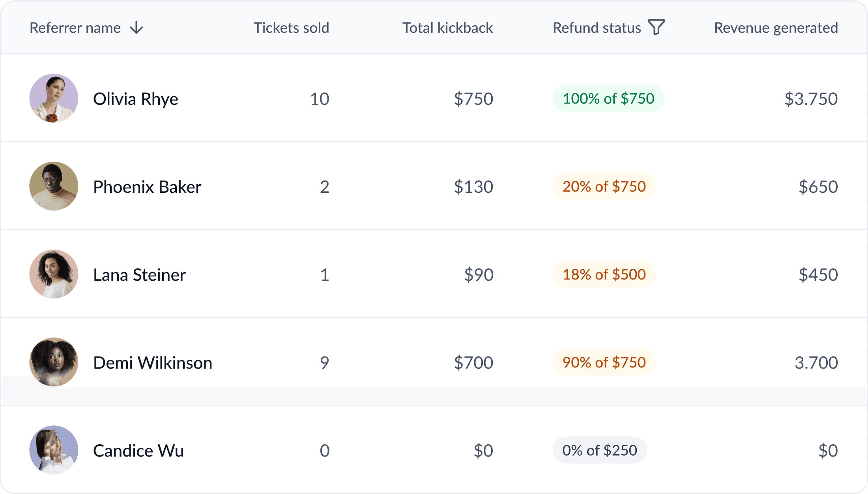Select the orange 20% of $750 badge
The image size is (868, 494).
pos(604,186)
